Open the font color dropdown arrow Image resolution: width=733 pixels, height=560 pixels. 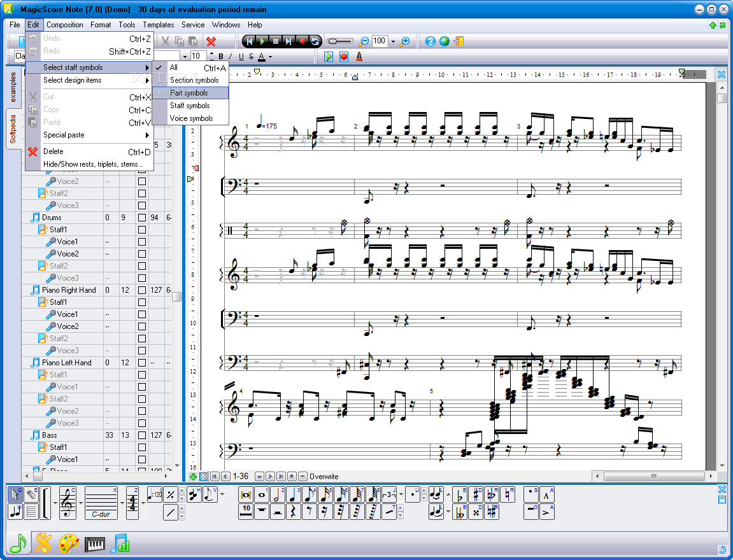click(x=271, y=57)
